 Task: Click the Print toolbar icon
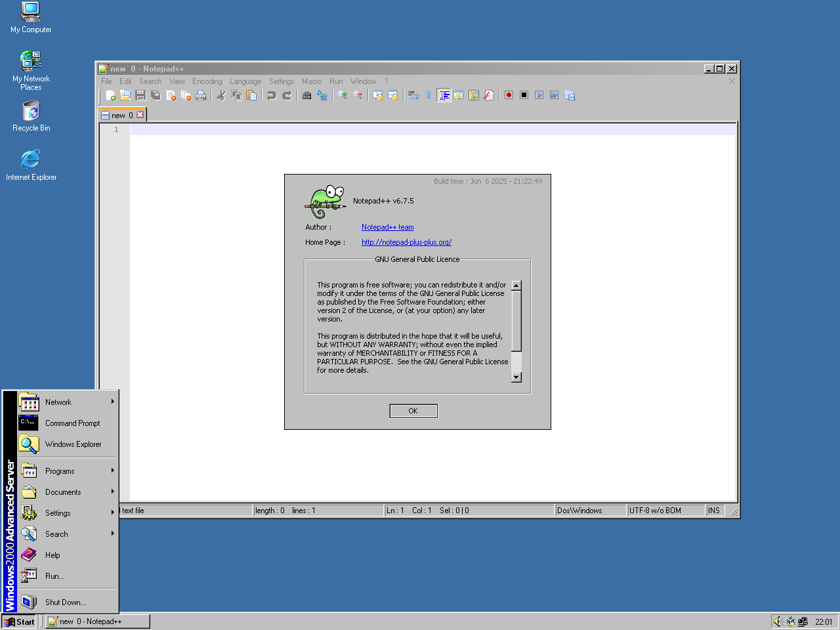201,95
